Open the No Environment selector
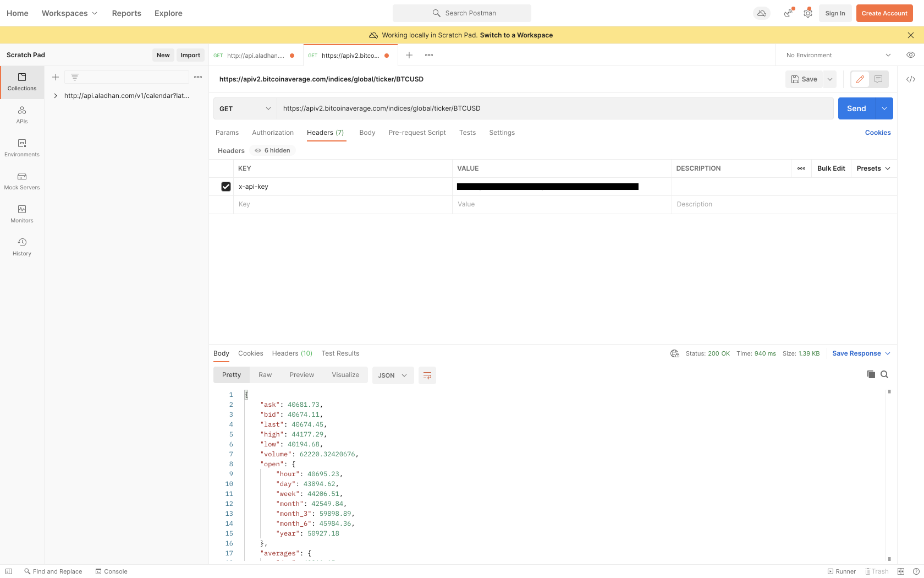 click(838, 55)
